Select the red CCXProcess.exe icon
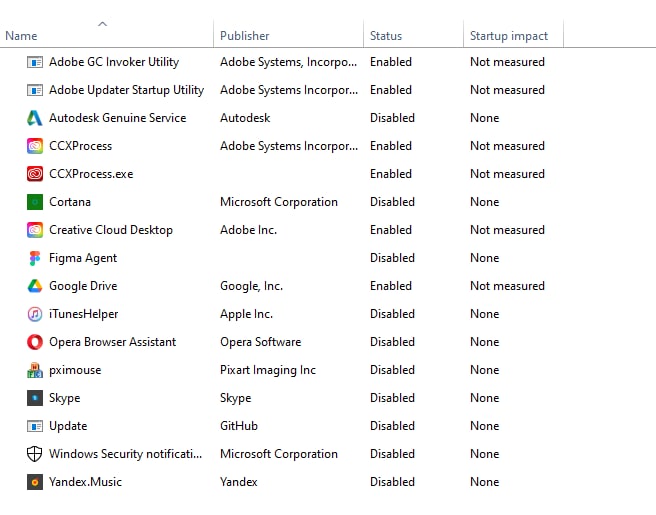 tap(35, 174)
